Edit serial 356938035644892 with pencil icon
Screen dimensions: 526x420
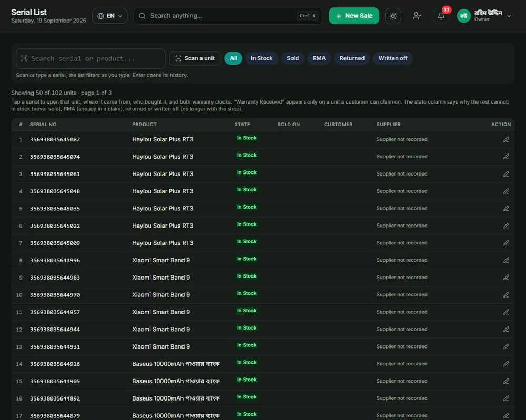(x=506, y=398)
